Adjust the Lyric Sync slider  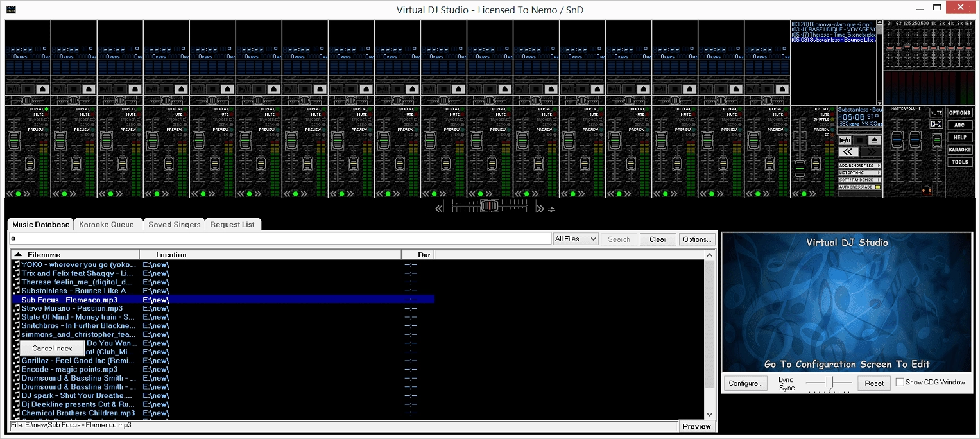click(x=829, y=383)
